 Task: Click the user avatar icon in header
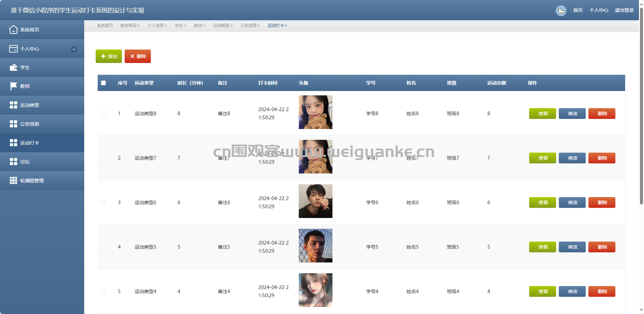point(561,10)
